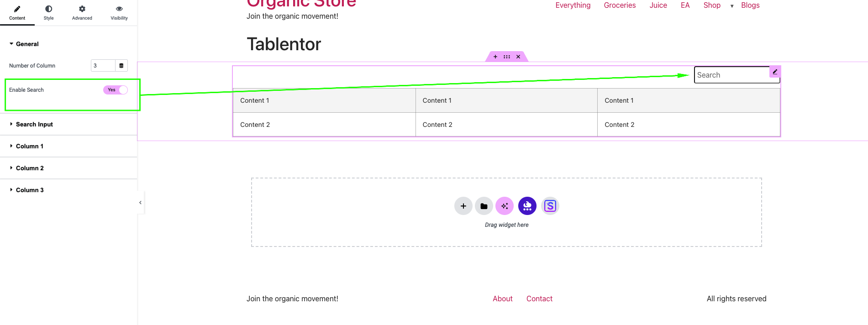Delete the container using the X handle icon
868x325 pixels.
[518, 57]
